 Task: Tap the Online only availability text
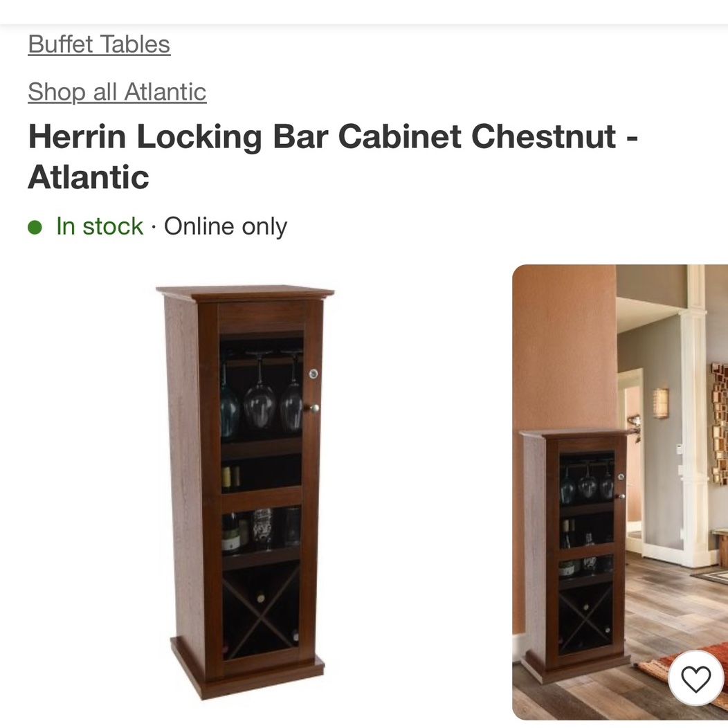pyautogui.click(x=225, y=226)
